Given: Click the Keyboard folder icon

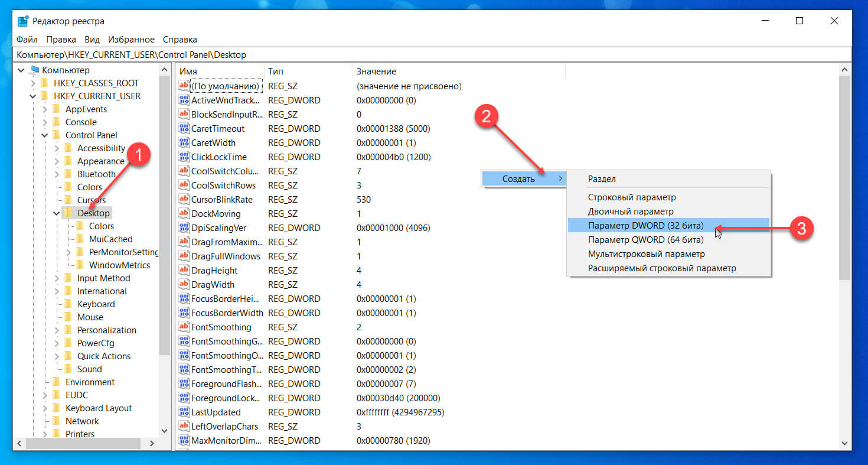Looking at the screenshot, I should 68,304.
